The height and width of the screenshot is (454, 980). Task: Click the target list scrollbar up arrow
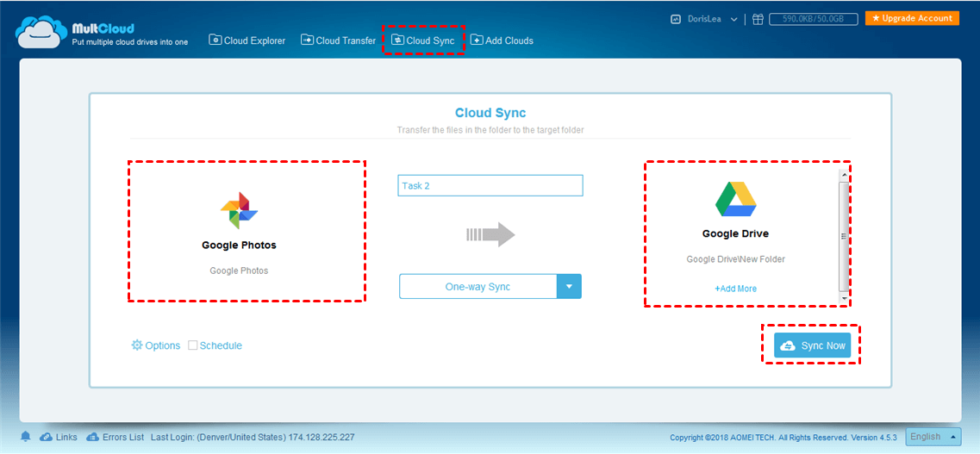pyautogui.click(x=844, y=175)
